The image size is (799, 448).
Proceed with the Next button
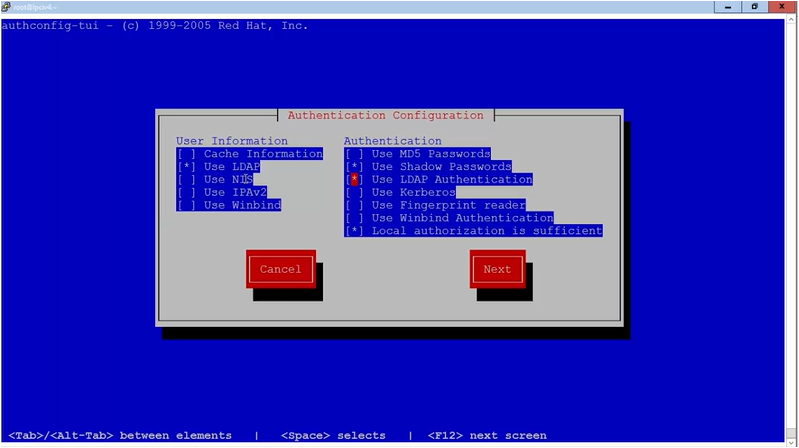click(497, 269)
